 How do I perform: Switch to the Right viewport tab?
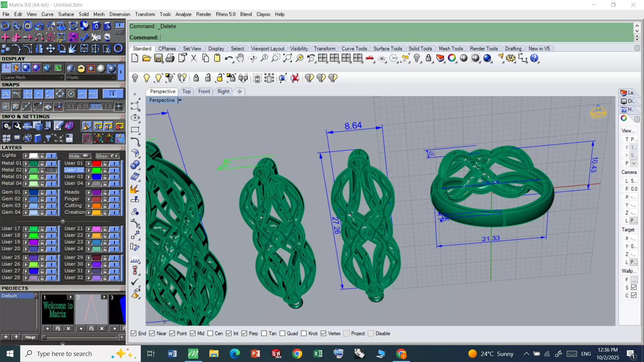tap(223, 92)
